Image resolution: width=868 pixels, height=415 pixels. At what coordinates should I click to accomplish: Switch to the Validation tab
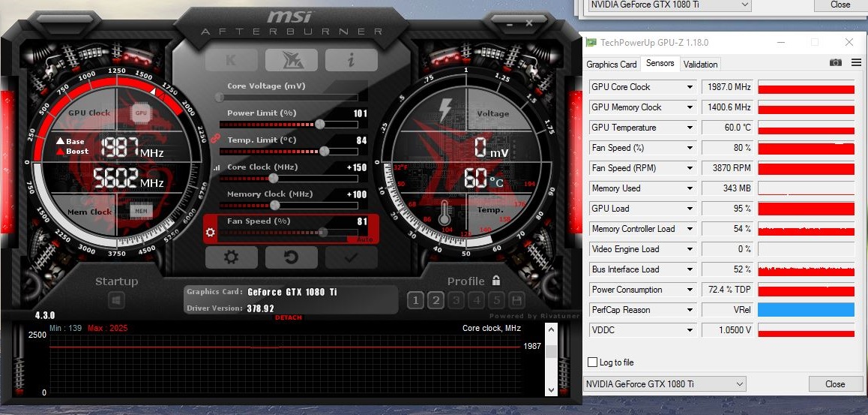700,65
